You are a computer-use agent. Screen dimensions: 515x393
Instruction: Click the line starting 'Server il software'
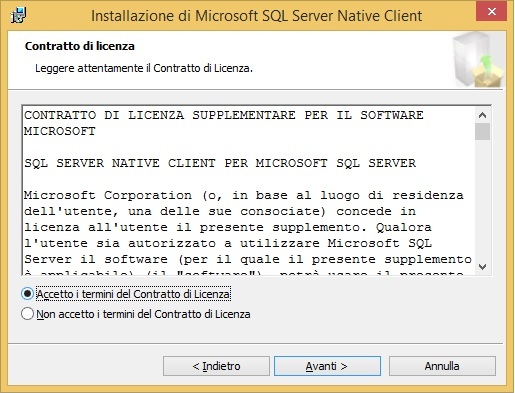(248, 259)
